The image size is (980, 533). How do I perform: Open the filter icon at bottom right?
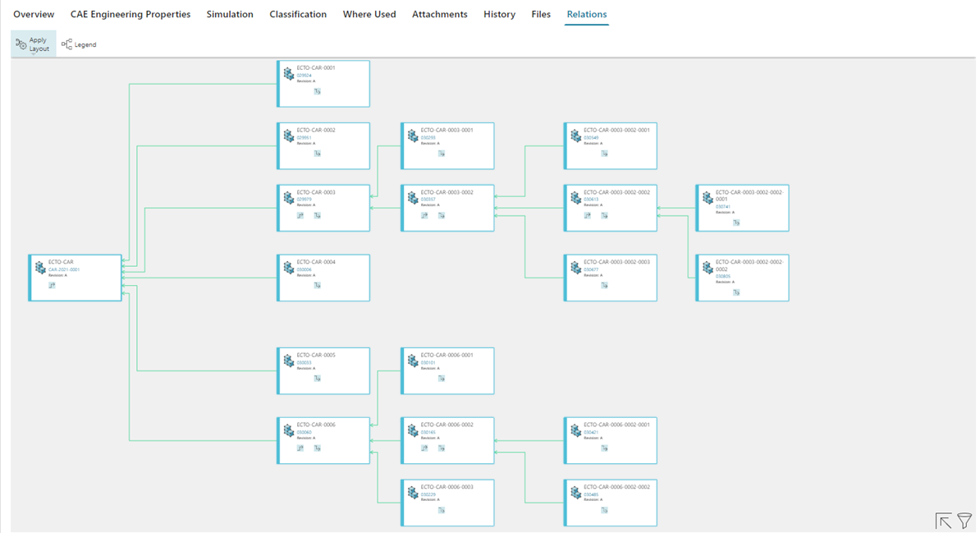[965, 521]
